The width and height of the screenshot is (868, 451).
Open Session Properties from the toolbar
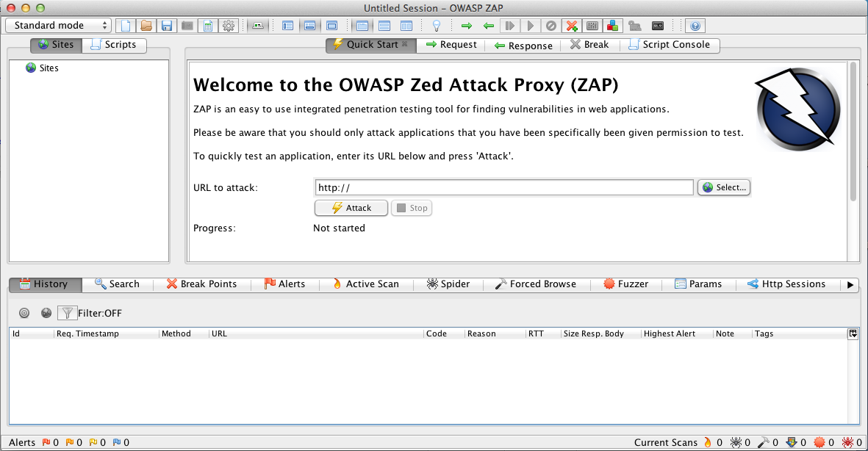207,26
